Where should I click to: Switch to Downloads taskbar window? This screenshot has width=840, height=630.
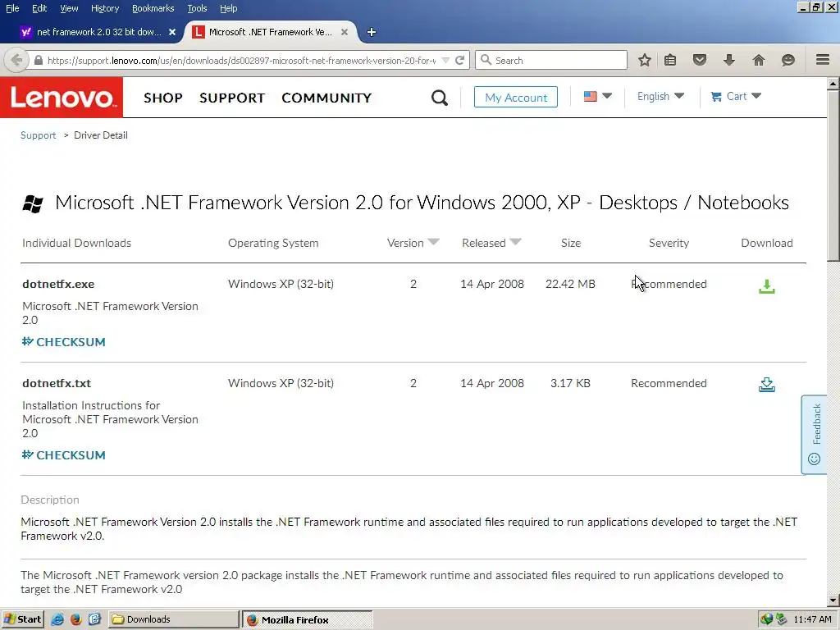pyautogui.click(x=174, y=619)
